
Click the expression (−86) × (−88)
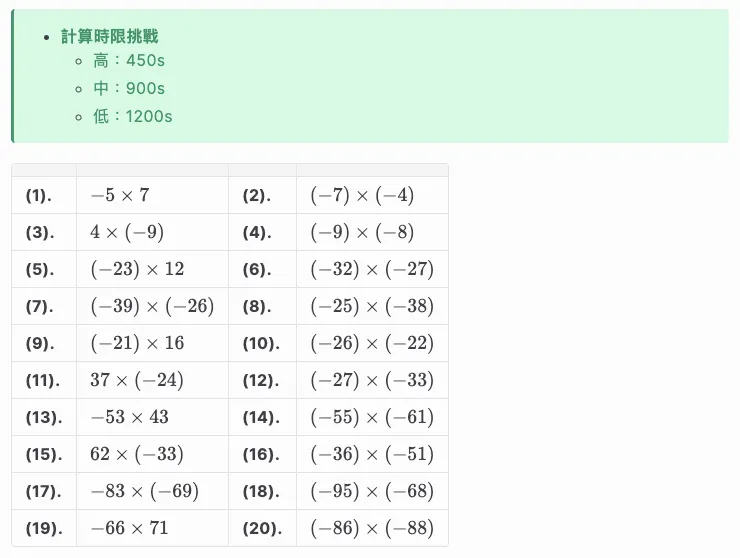372,528
